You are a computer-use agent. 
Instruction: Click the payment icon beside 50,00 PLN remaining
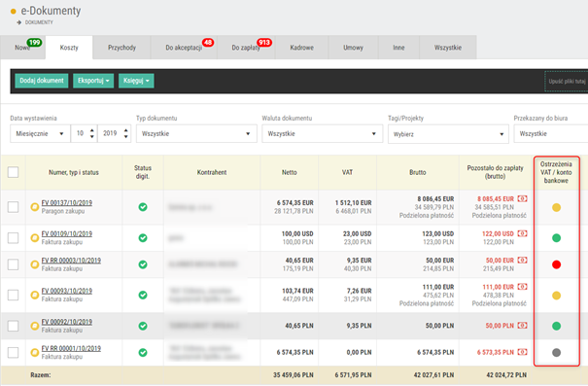(522, 325)
